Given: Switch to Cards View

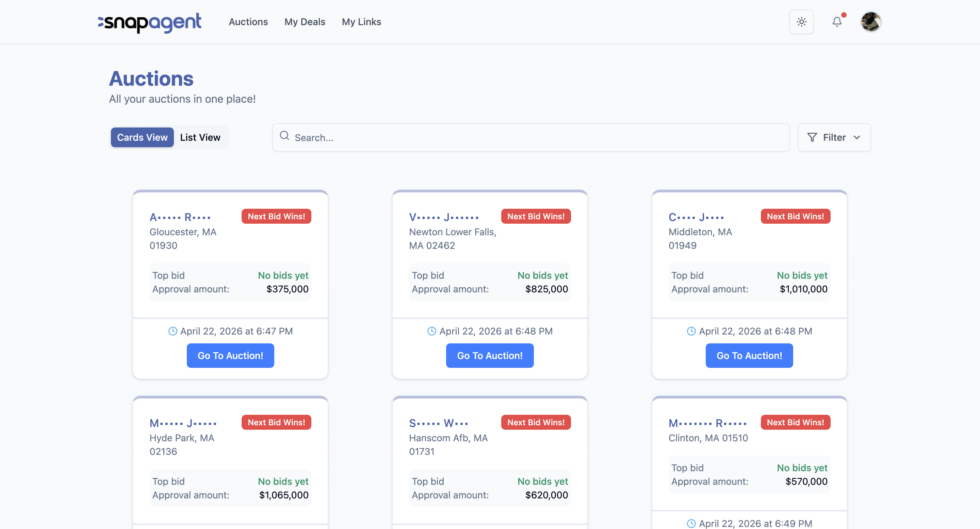Looking at the screenshot, I should [x=142, y=137].
